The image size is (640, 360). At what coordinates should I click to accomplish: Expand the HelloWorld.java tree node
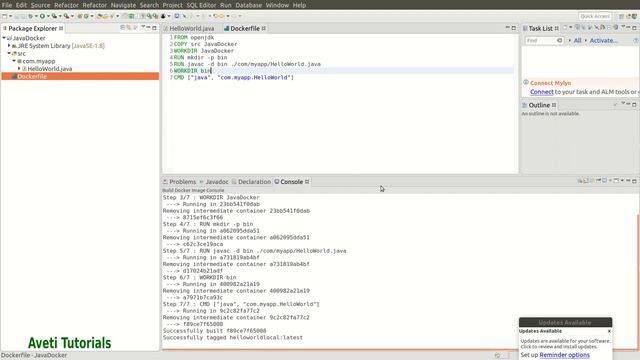click(19, 69)
